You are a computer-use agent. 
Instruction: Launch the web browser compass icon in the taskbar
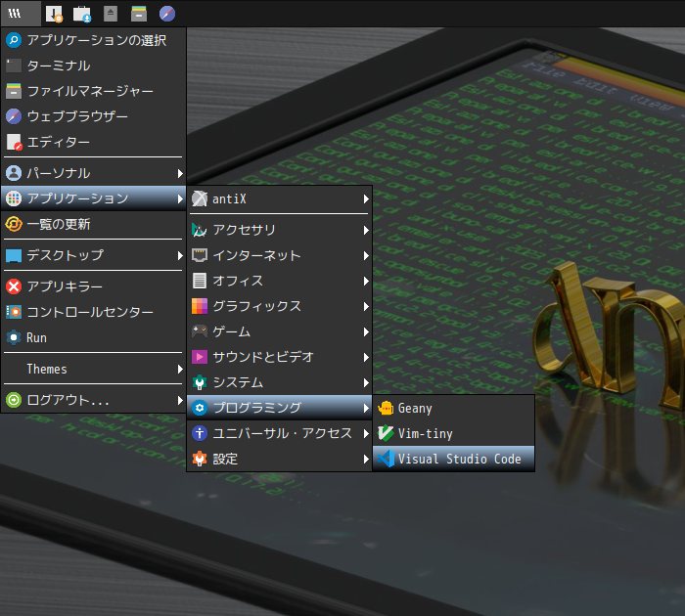coord(167,14)
